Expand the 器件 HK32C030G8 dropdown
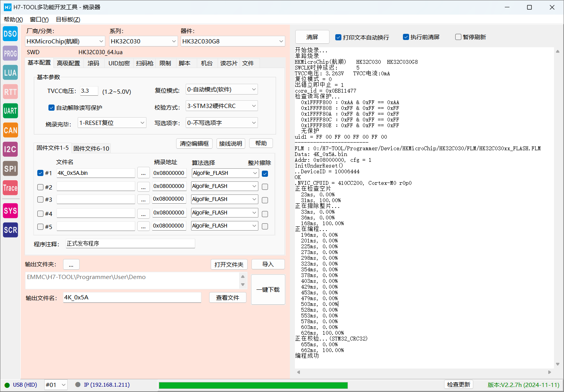564x392 pixels. 233,41
